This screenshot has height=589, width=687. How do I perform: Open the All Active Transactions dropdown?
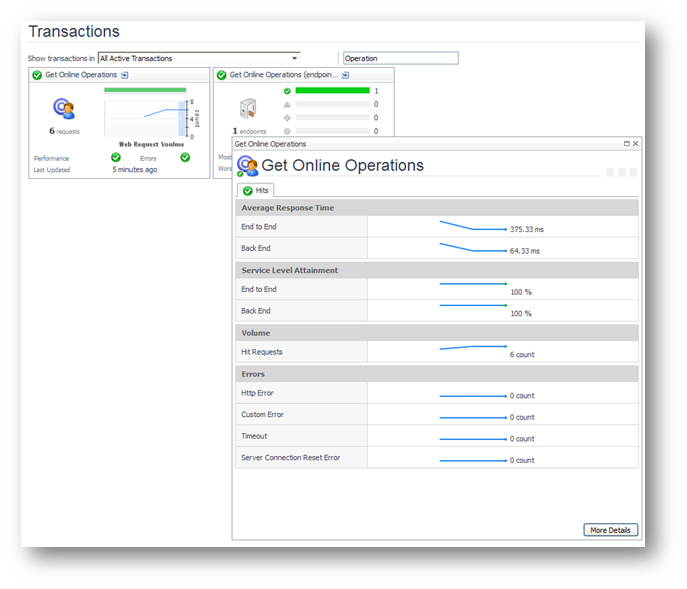click(199, 58)
